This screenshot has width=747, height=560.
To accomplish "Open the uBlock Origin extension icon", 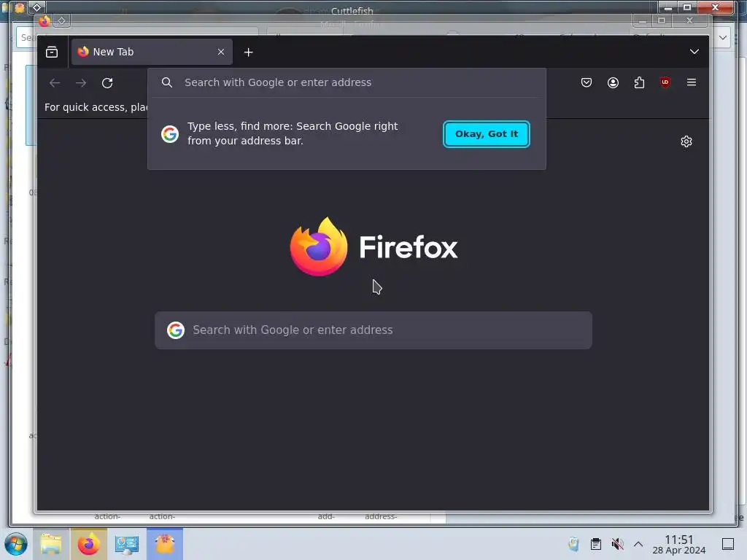I will [665, 82].
